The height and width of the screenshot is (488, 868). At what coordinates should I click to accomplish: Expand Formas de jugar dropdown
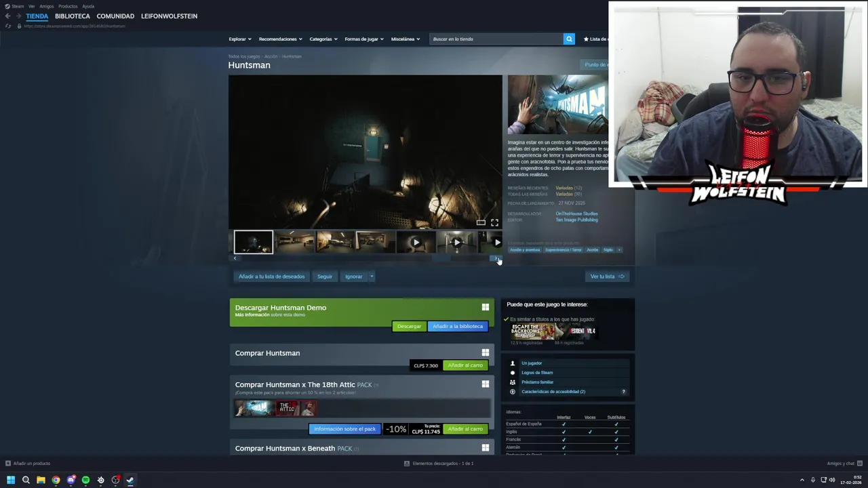click(x=364, y=39)
